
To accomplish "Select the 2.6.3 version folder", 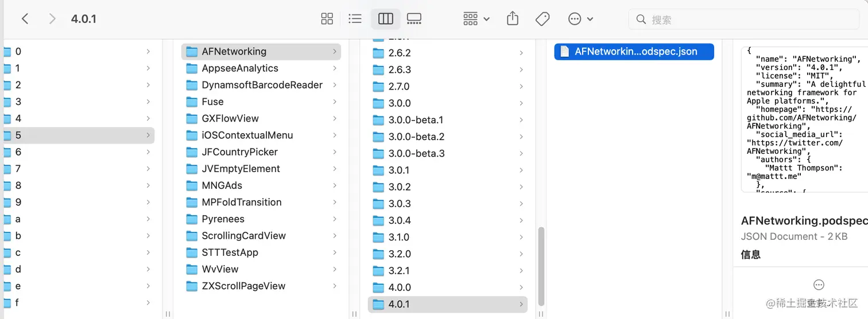I will [x=448, y=70].
